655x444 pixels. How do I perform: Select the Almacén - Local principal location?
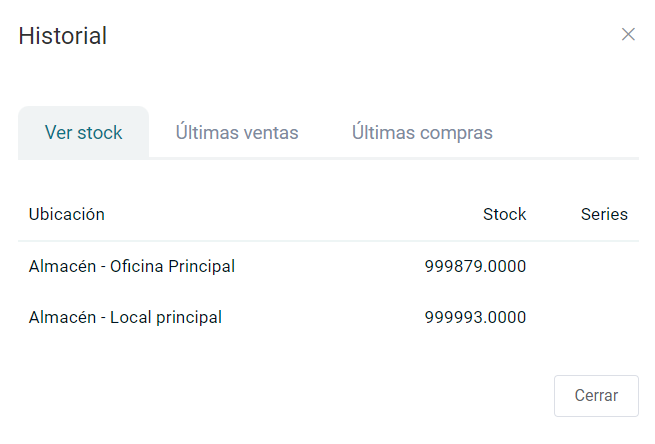tap(125, 318)
